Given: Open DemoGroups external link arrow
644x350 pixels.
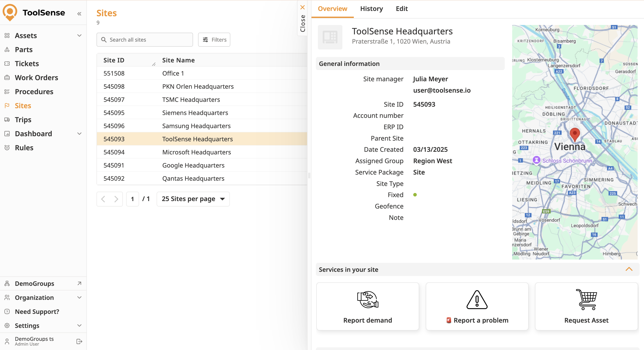Looking at the screenshot, I should click(79, 283).
